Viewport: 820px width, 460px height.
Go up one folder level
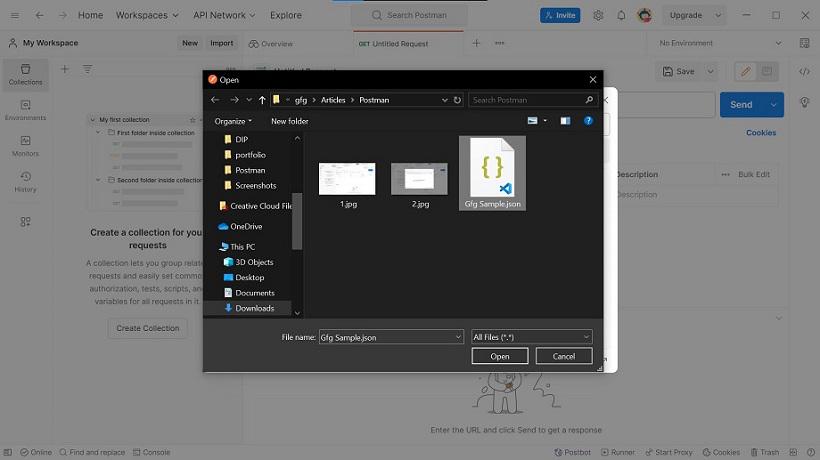pyautogui.click(x=262, y=100)
